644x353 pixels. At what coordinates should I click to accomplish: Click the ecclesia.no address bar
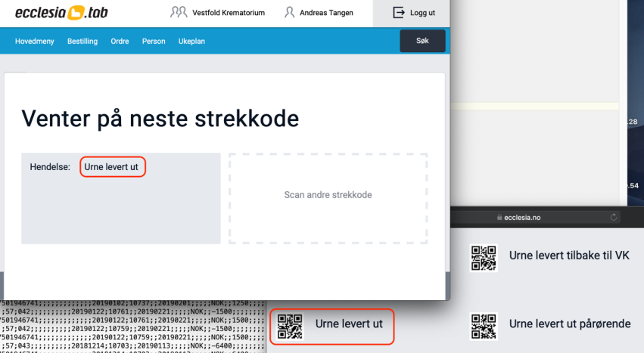[535, 217]
